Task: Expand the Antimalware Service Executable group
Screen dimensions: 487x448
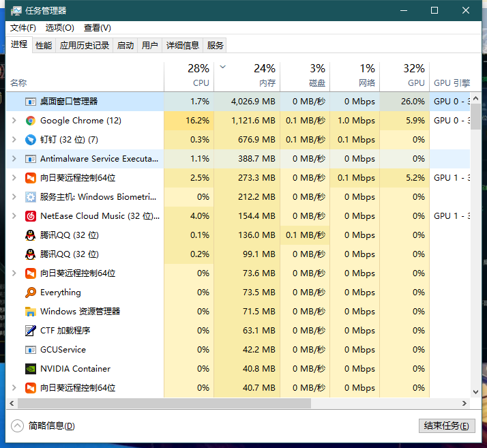Action: coord(14,159)
